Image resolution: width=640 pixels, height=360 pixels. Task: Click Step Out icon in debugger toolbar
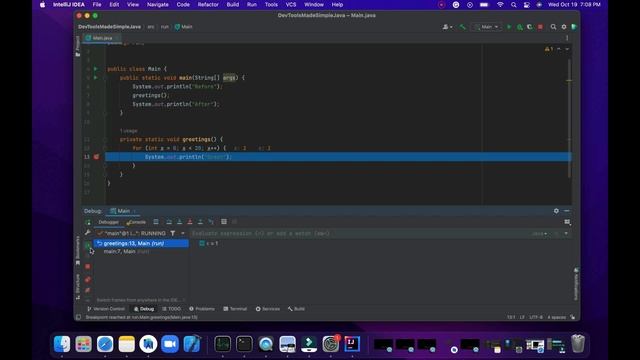(200, 222)
